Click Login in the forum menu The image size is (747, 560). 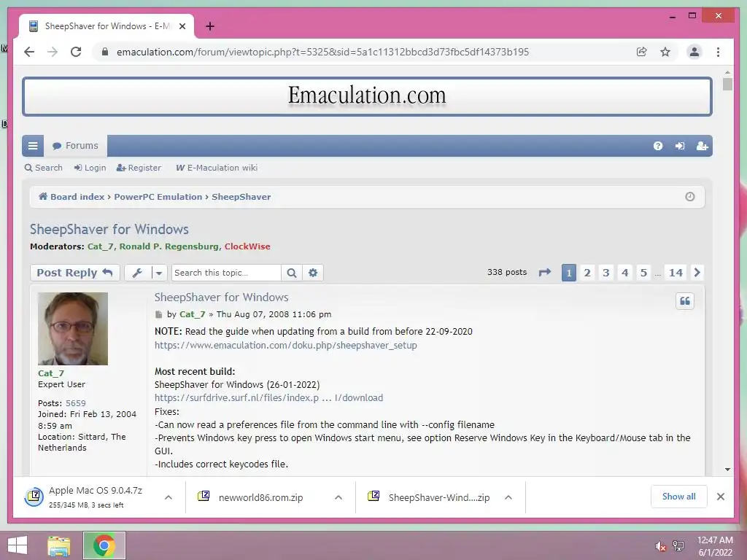(90, 168)
